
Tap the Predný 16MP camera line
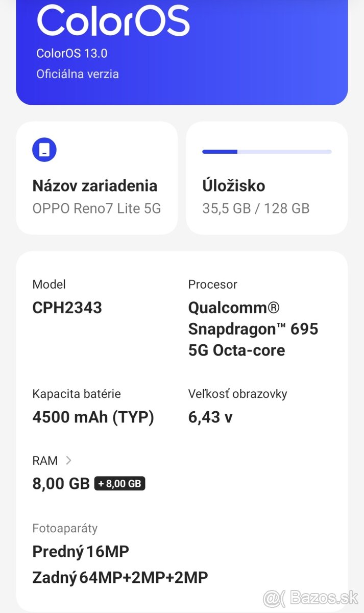81,552
